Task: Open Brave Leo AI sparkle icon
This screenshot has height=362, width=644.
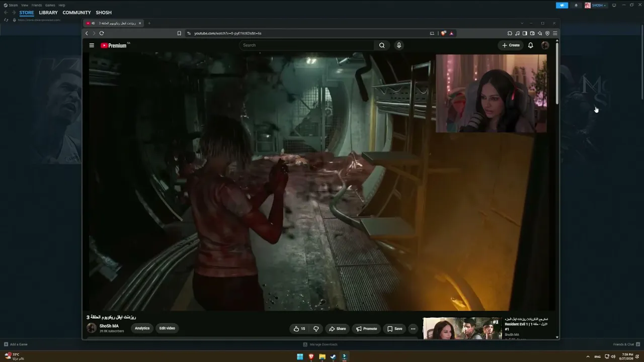Action: [x=540, y=33]
